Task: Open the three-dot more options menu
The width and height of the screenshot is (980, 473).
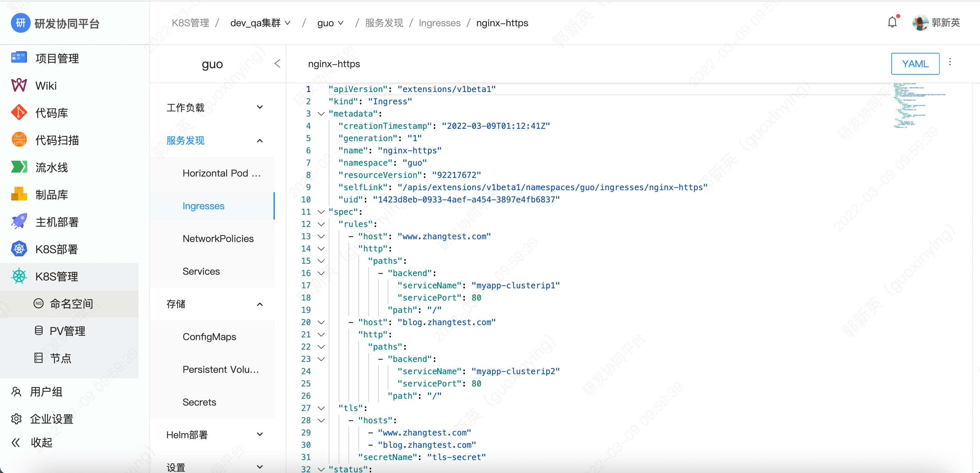Action: (x=950, y=62)
